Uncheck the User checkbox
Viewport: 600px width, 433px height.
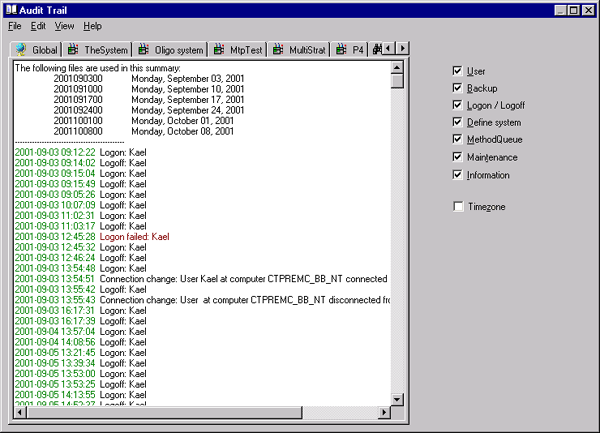pyautogui.click(x=457, y=71)
